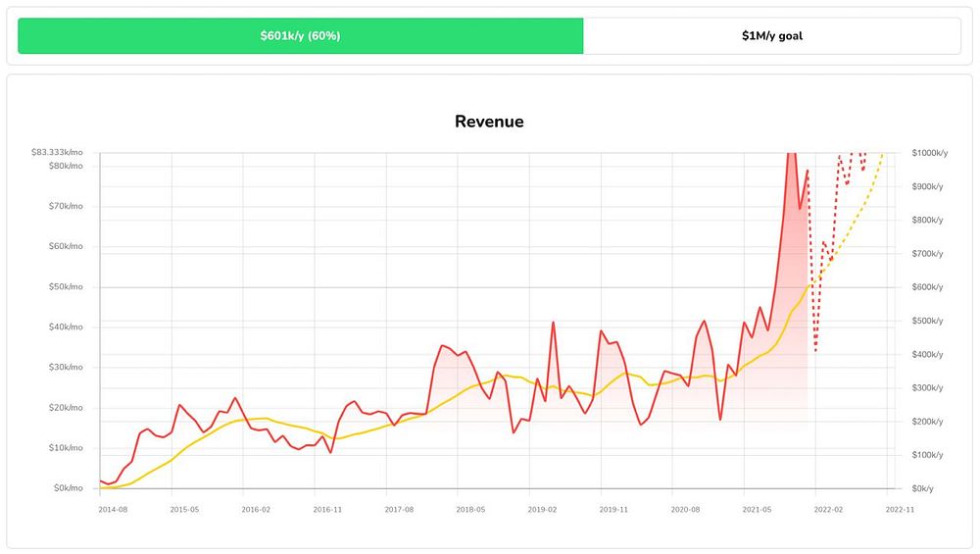980x554 pixels.
Task: Click the $60k/mo axis label
Action: pos(66,246)
